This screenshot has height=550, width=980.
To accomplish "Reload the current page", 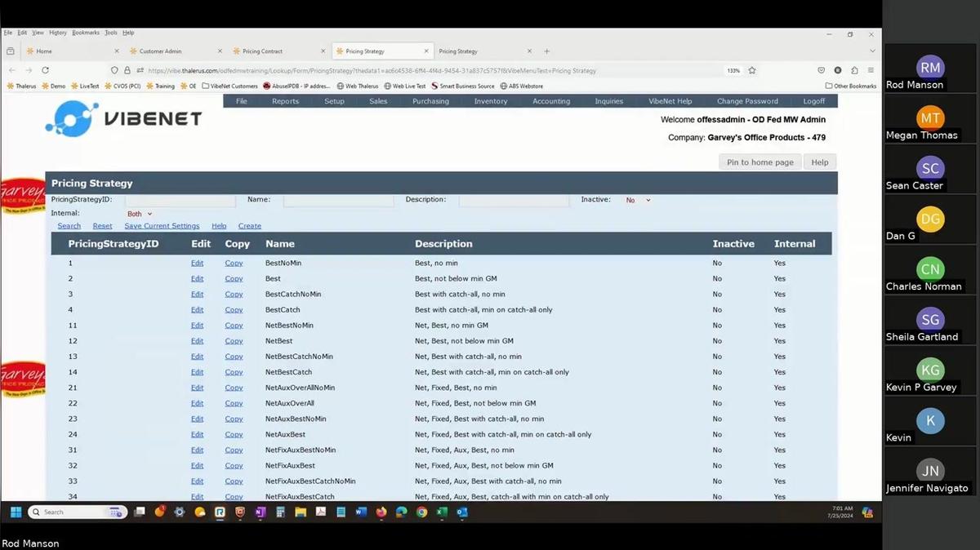I will [45, 70].
